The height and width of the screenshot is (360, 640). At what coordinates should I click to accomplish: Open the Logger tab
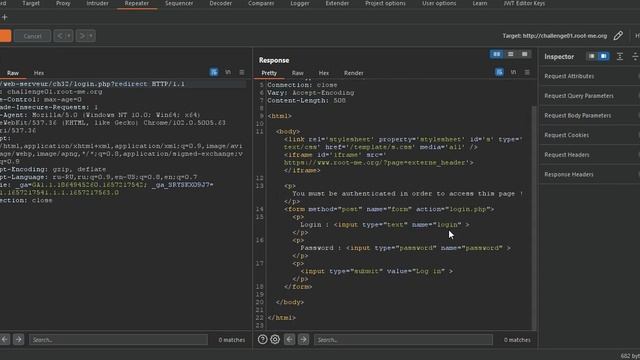(x=300, y=3)
